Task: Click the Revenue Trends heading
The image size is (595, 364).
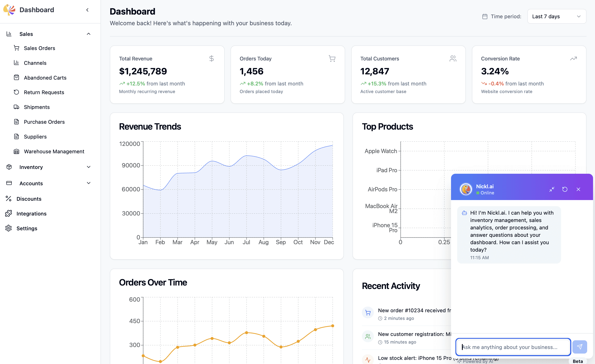Action: 150,127
